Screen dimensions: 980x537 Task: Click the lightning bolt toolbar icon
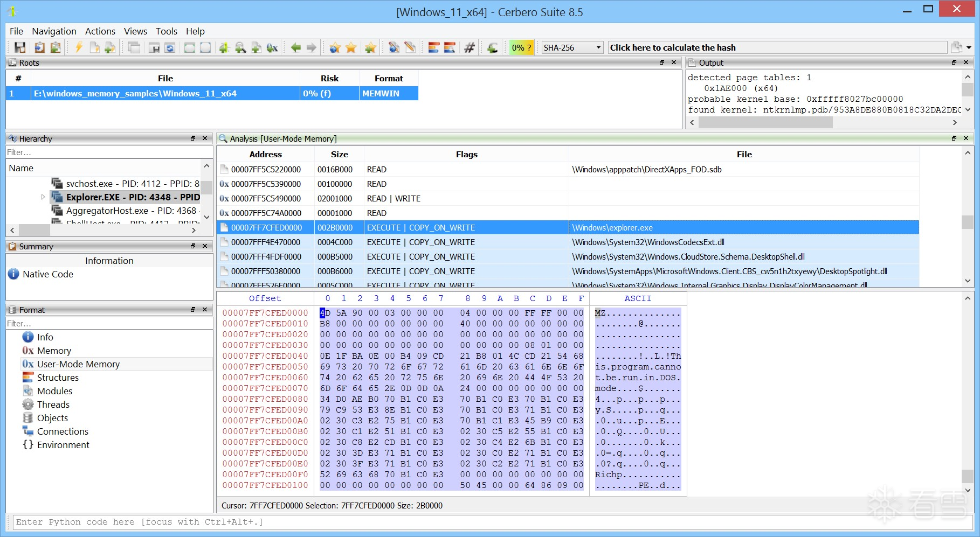point(79,48)
